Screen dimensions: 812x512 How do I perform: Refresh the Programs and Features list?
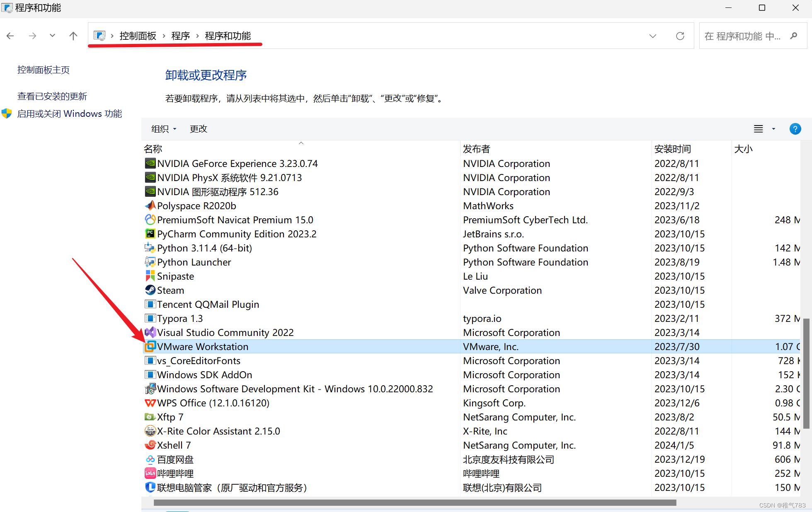pyautogui.click(x=680, y=36)
